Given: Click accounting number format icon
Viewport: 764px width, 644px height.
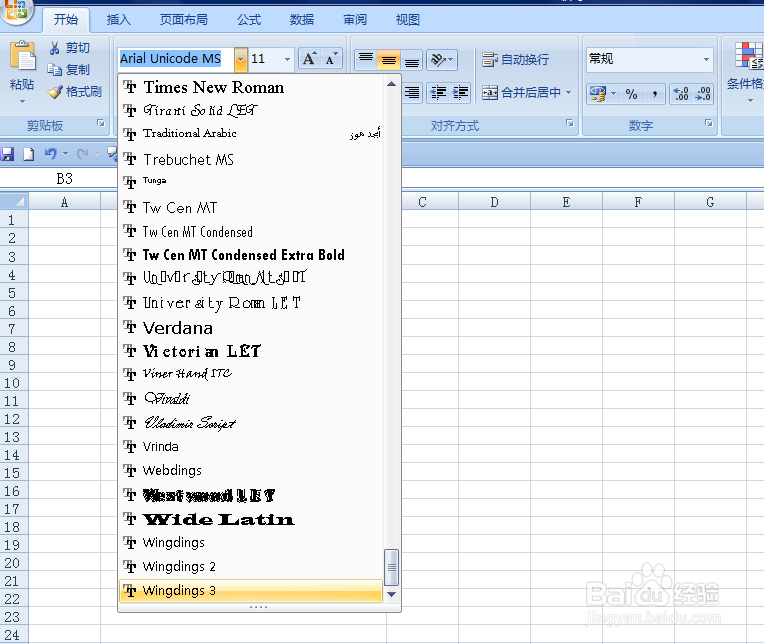Looking at the screenshot, I should click(597, 94).
